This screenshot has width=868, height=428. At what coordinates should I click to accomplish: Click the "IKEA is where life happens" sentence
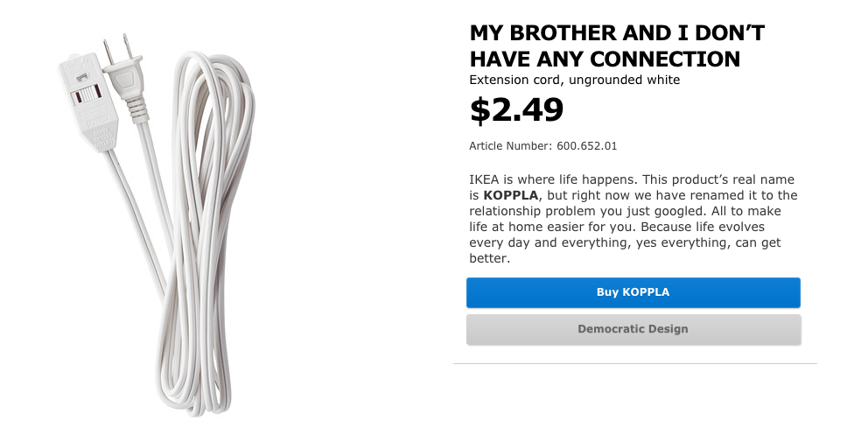(x=554, y=179)
